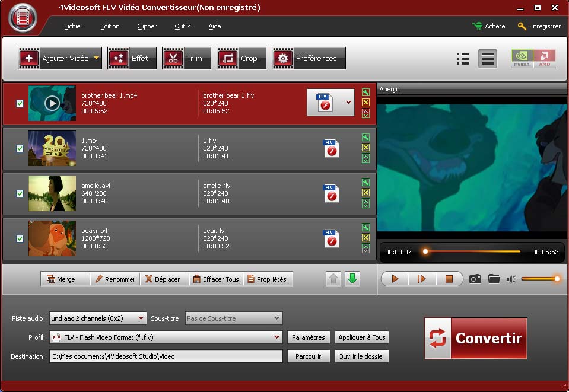
Task: Open the Outils menu
Action: pyautogui.click(x=182, y=26)
